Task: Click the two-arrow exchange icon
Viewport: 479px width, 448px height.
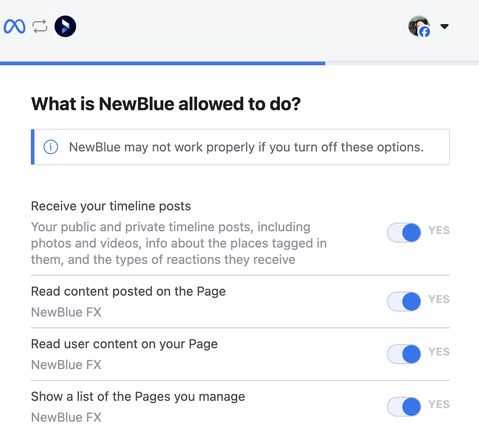Action: coord(40,26)
